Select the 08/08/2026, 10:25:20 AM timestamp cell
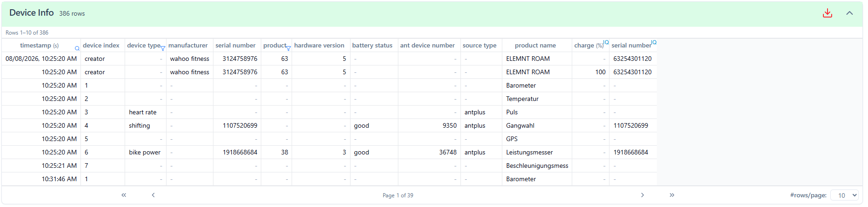Viewport: 868px width, 207px height. [41, 59]
